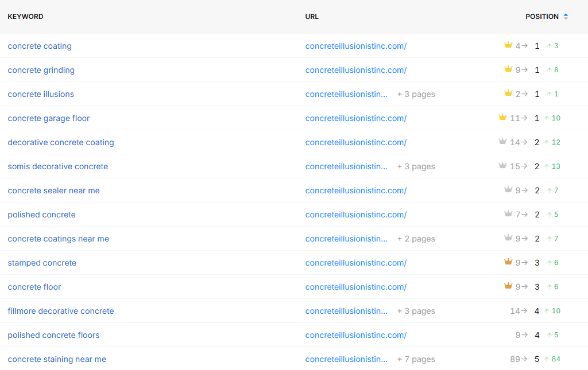
Task: Visit truncated URL for concrete staining near me
Action: [346, 359]
